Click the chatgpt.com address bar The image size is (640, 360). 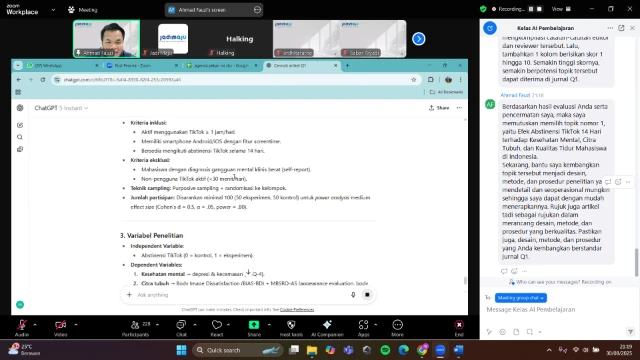(237, 80)
